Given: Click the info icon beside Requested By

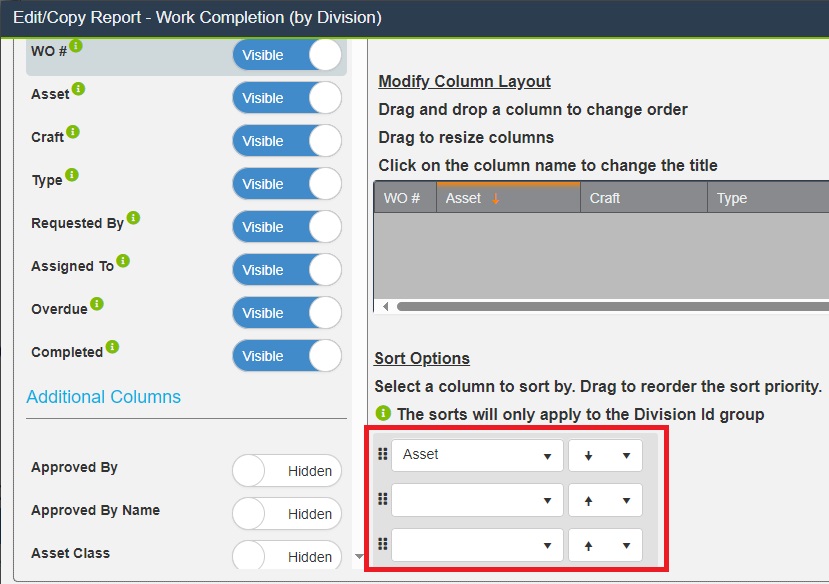Looking at the screenshot, I should pos(133,218).
